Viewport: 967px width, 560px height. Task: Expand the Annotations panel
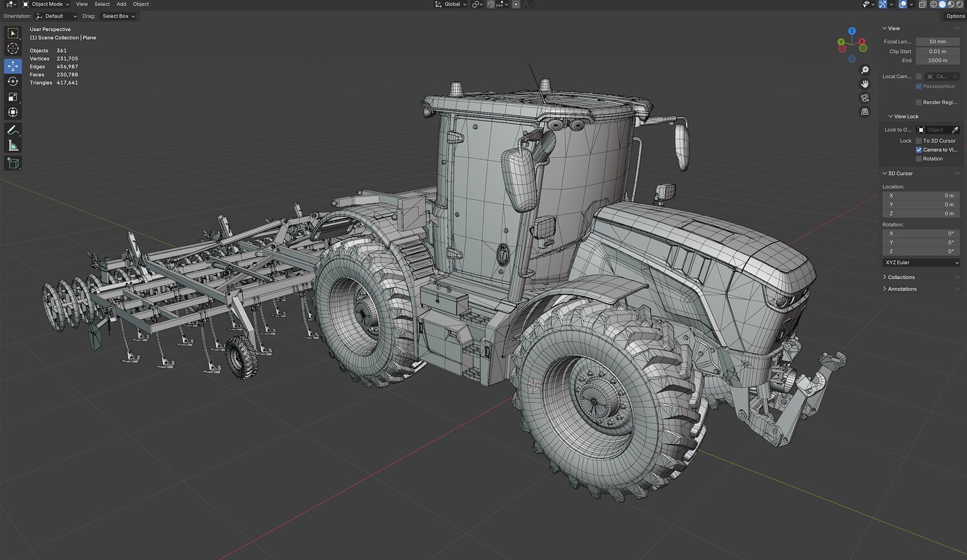[899, 289]
